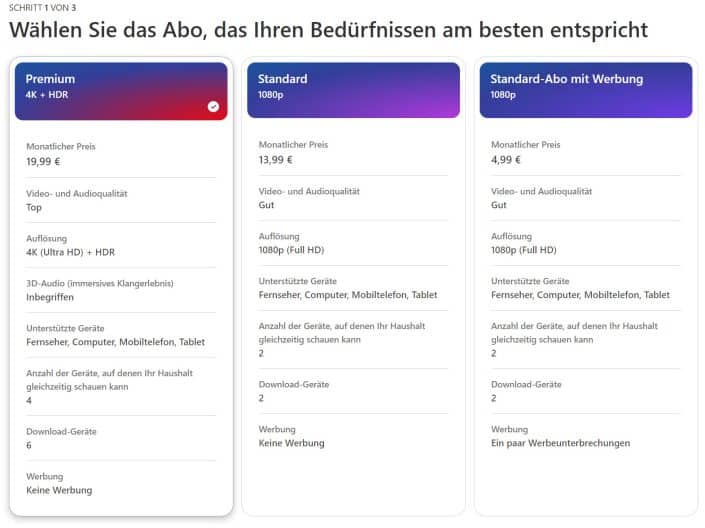Select the Standard 1080p plan header
The image size is (705, 528).
(x=353, y=90)
